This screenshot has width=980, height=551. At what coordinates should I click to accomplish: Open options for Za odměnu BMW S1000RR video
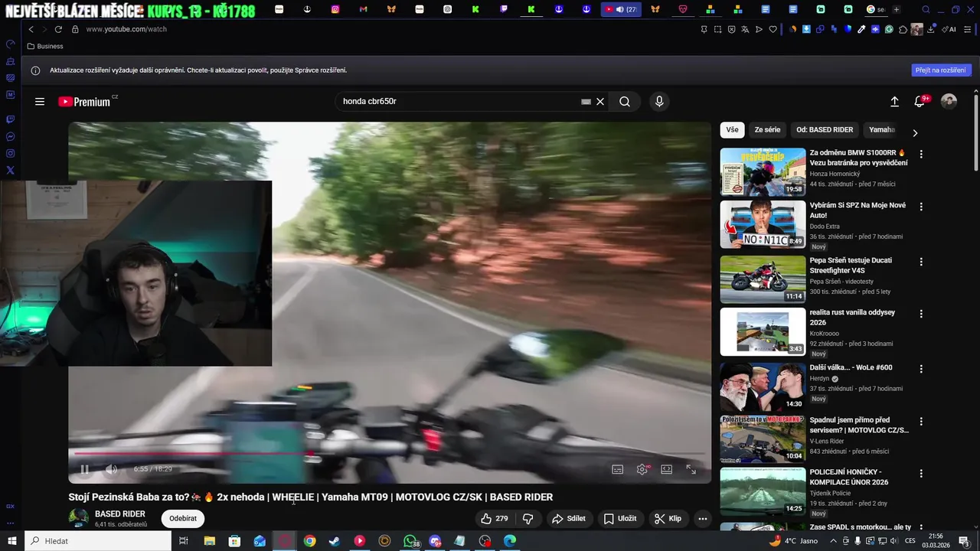coord(921,154)
